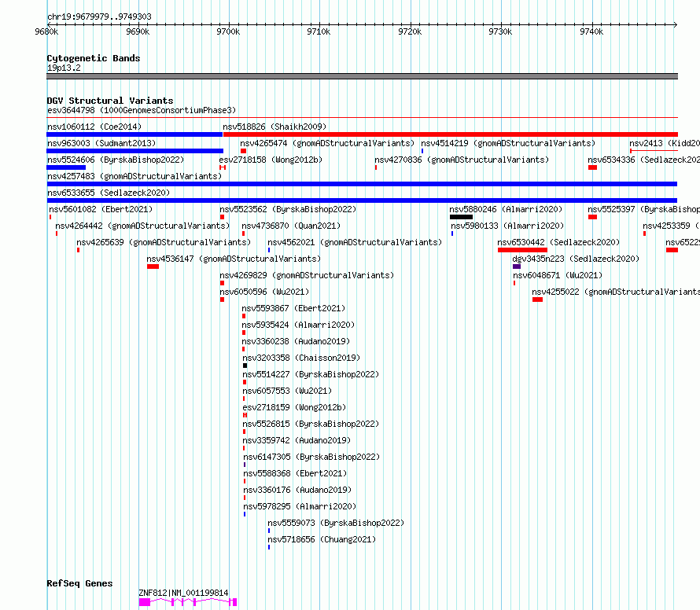The image size is (700, 610).
Task: Open nsv5523562 (ByrskaBishop2022) label
Action: (x=288, y=209)
